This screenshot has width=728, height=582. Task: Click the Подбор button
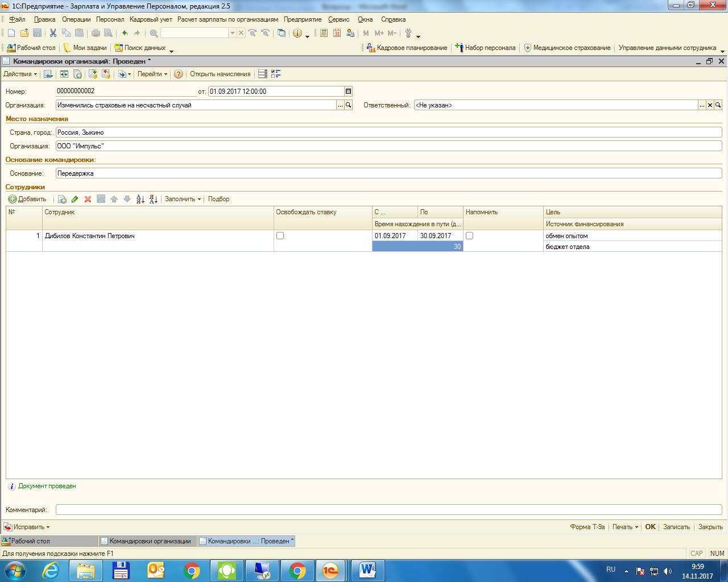point(218,199)
